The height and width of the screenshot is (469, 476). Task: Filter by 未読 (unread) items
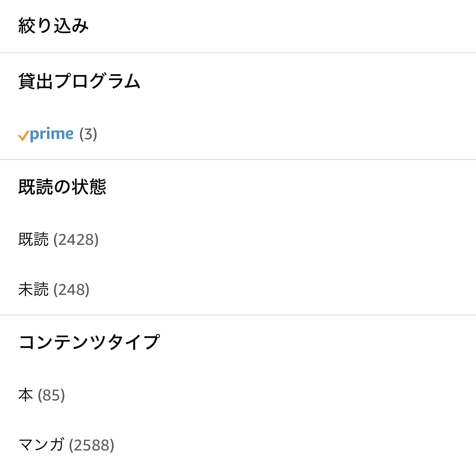tap(33, 290)
